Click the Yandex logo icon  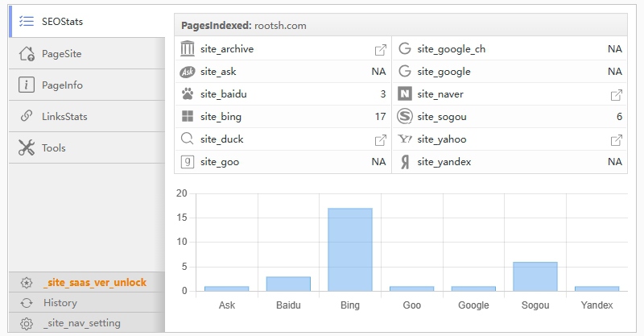404,162
